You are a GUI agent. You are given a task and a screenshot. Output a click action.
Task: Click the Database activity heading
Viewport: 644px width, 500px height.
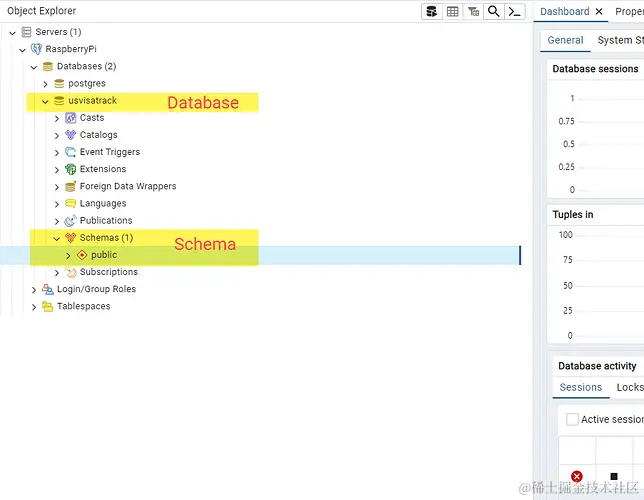coord(597,366)
